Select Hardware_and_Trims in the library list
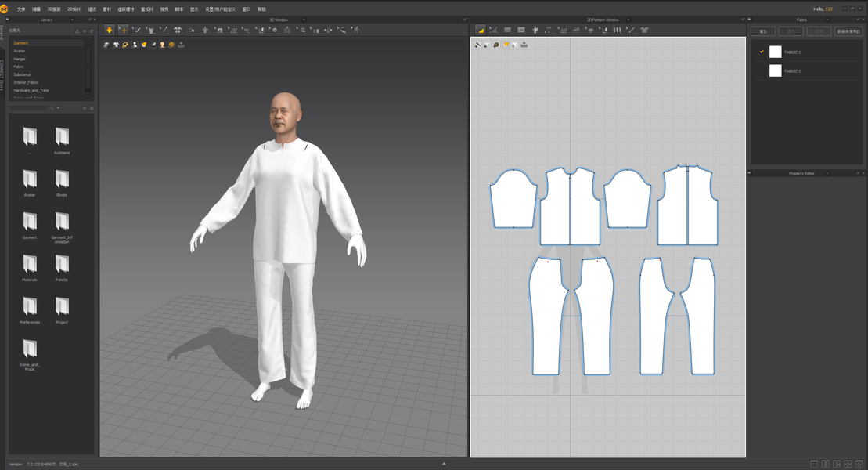Viewport: 868px width, 470px height. tap(31, 90)
